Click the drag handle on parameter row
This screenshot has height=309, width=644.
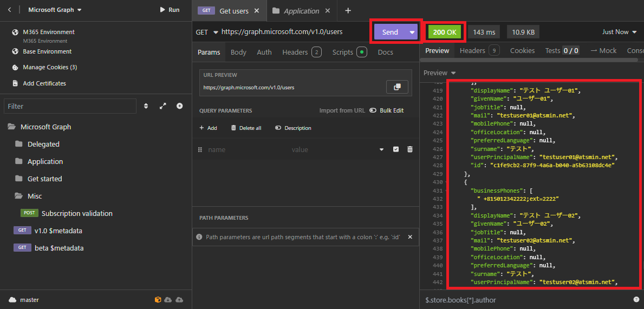coord(200,150)
